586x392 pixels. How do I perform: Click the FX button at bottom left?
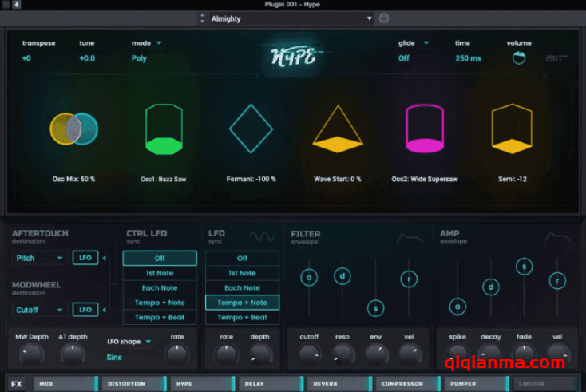pyautogui.click(x=17, y=383)
